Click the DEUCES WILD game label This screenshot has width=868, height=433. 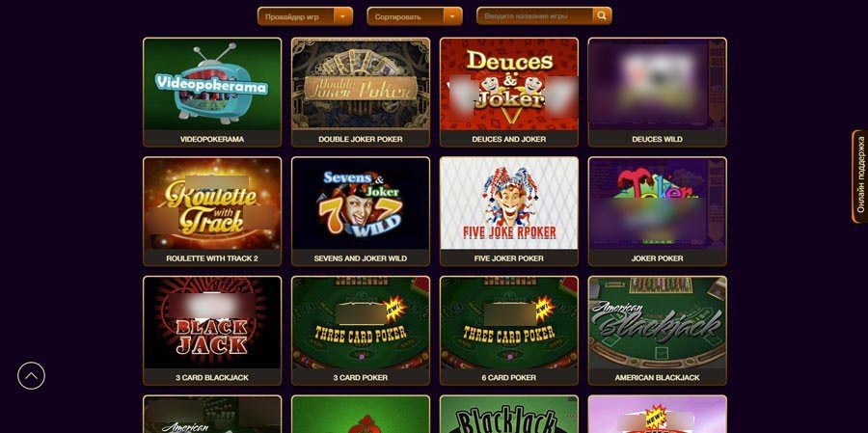pos(657,139)
